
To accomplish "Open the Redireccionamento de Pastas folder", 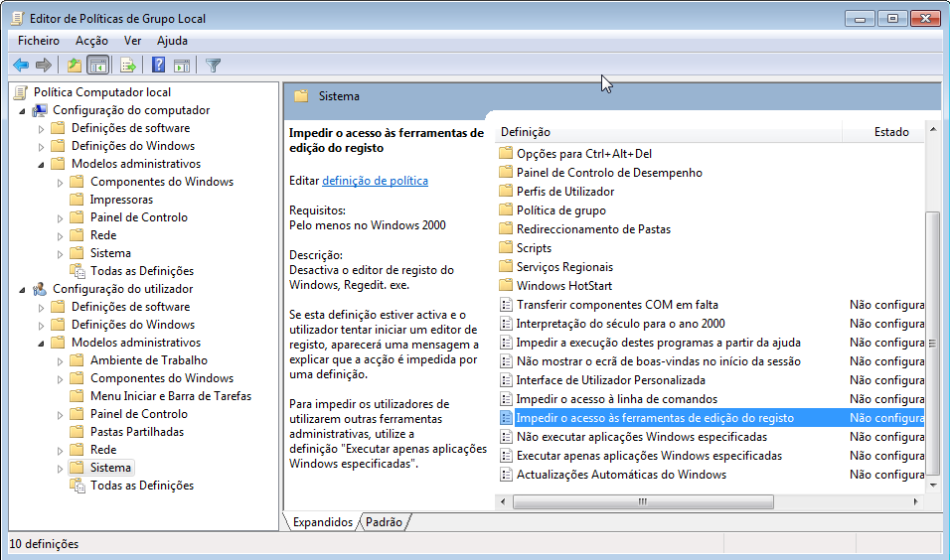I will (x=594, y=228).
